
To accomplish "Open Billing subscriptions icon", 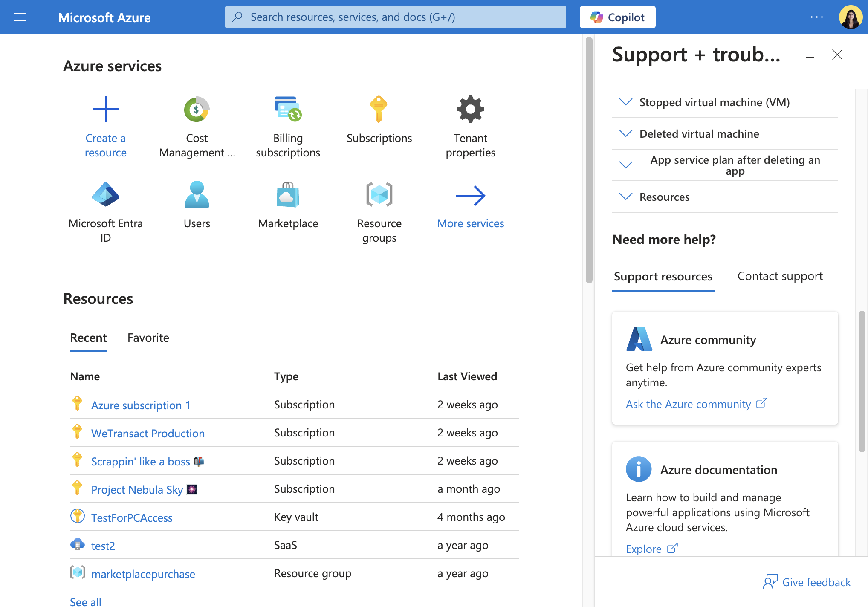I will [288, 109].
